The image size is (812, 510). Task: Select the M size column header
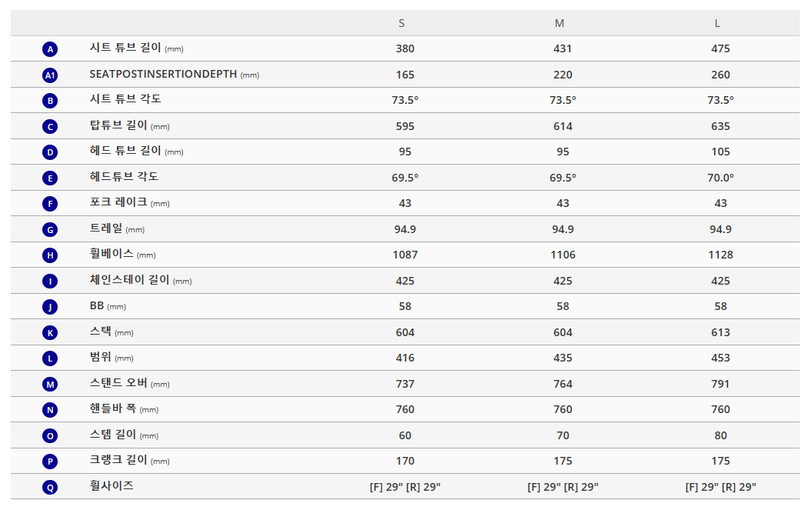pos(559,23)
